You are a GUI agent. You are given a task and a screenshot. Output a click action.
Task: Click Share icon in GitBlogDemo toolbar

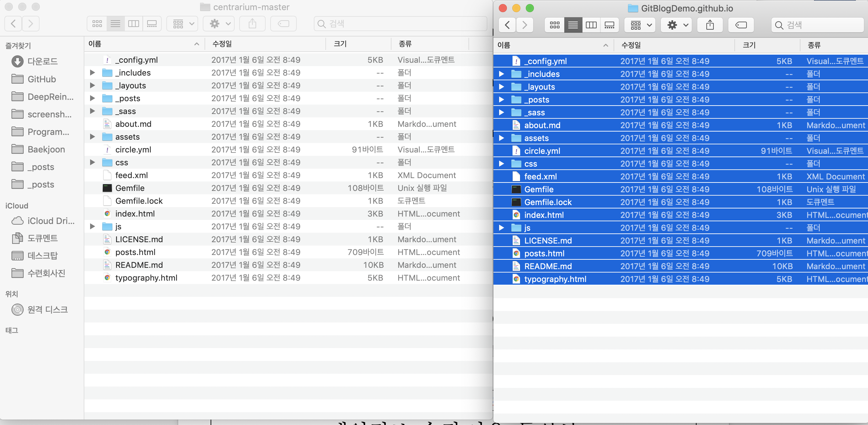point(710,25)
